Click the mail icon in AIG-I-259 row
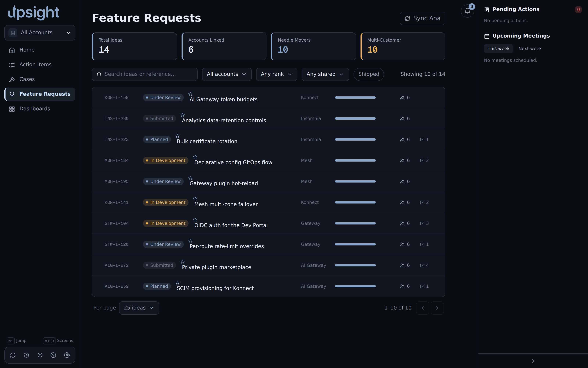588x368 pixels. pos(422,286)
